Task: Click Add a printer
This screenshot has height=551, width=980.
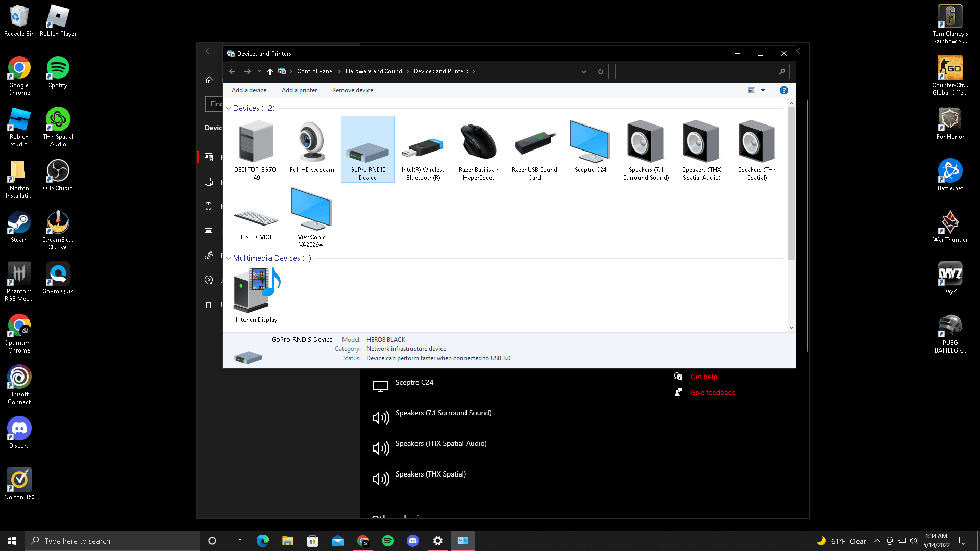Action: pos(299,90)
